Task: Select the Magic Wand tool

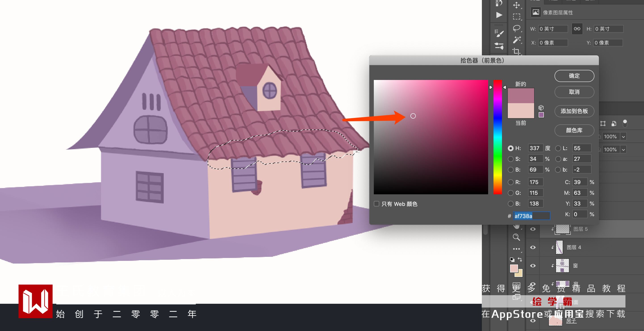Action: point(516,40)
